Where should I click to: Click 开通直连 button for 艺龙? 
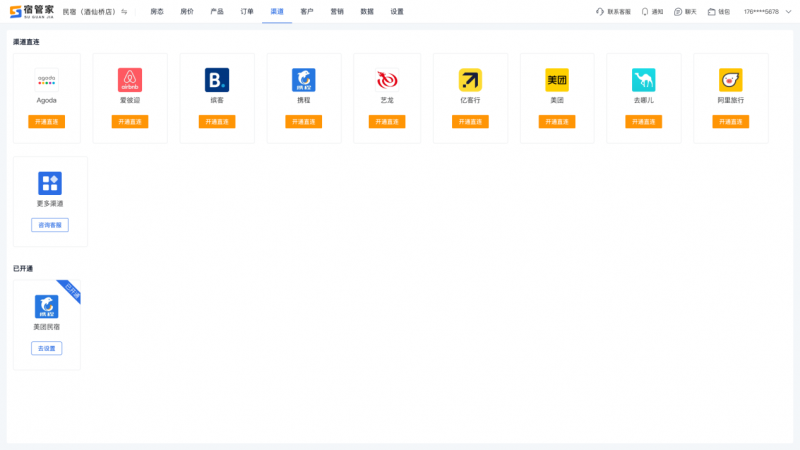tap(387, 121)
